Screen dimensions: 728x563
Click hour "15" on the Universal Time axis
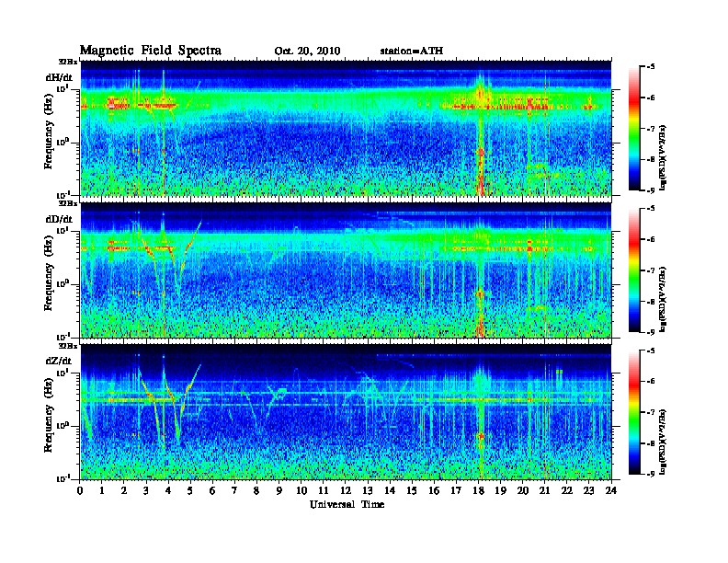pyautogui.click(x=412, y=490)
